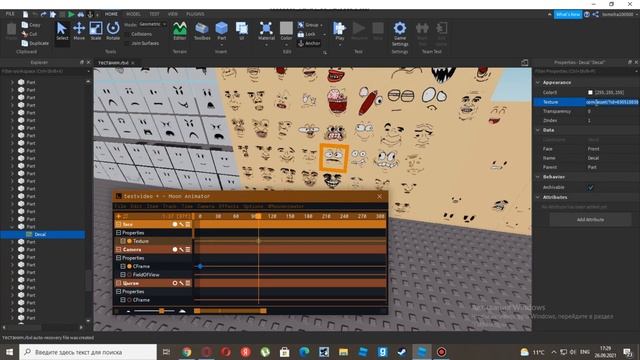The width and height of the screenshot is (640, 360).
Task: Click Moon Animator zoom slider handle
Action: tap(162, 311)
